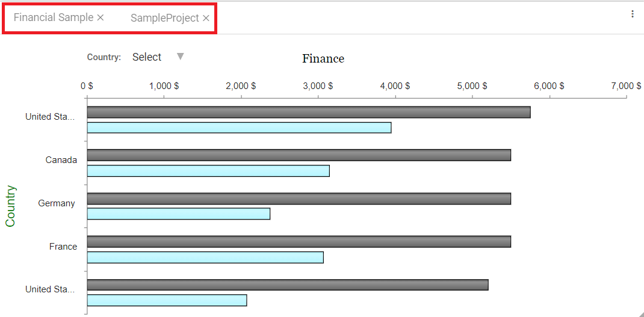Select the Germany axis label
Image resolution: width=644 pixels, height=317 pixels.
pyautogui.click(x=57, y=203)
